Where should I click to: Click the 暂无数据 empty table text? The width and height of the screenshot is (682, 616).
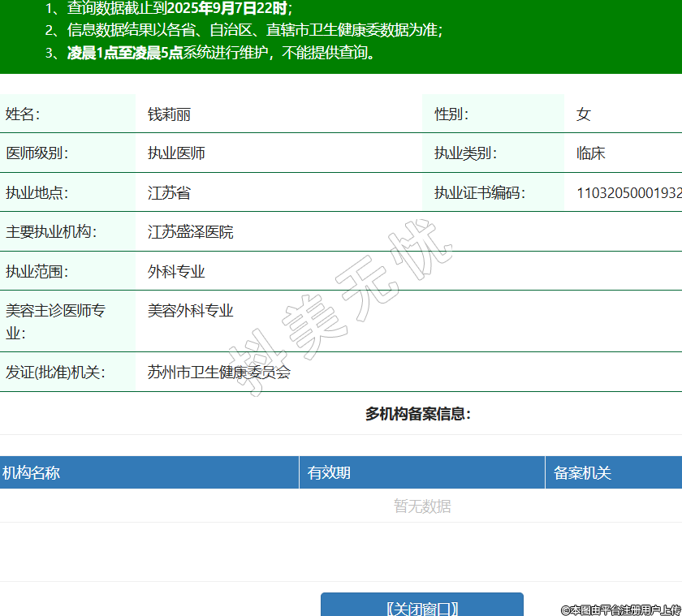422,506
